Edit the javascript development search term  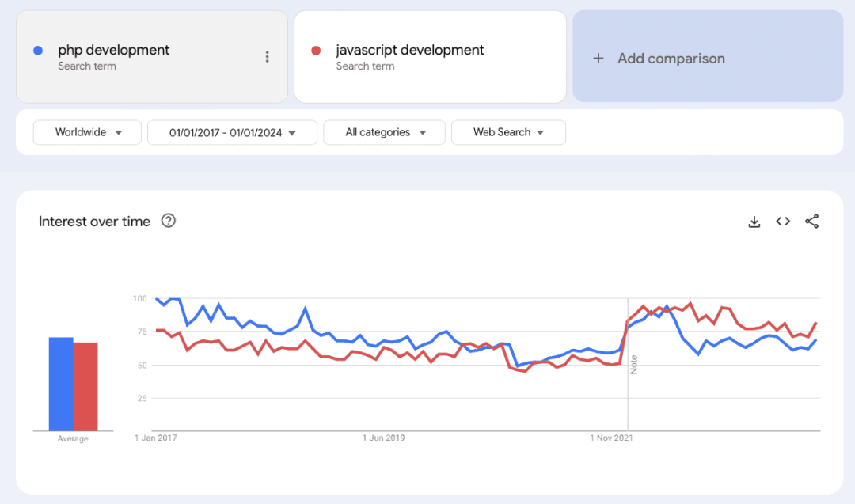[409, 51]
